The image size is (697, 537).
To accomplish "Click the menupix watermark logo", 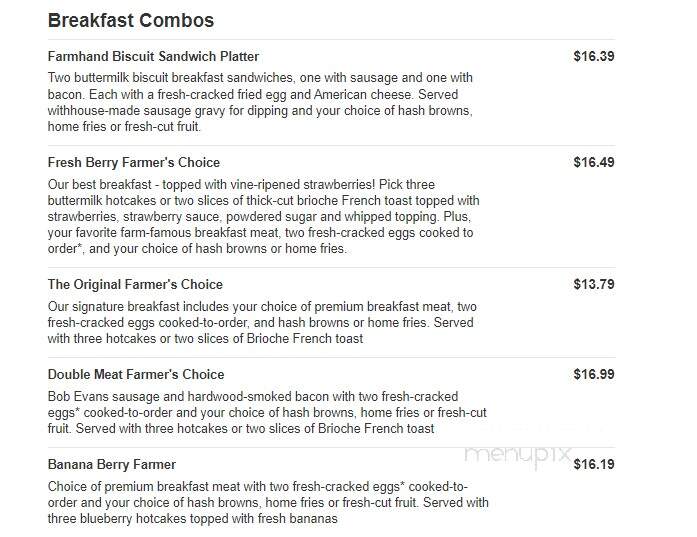I will (x=518, y=456).
